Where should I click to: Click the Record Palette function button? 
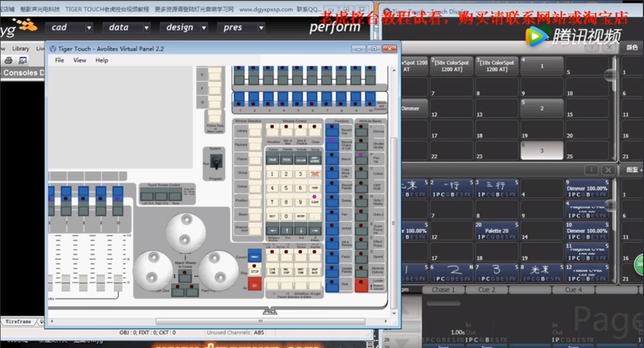click(x=332, y=187)
